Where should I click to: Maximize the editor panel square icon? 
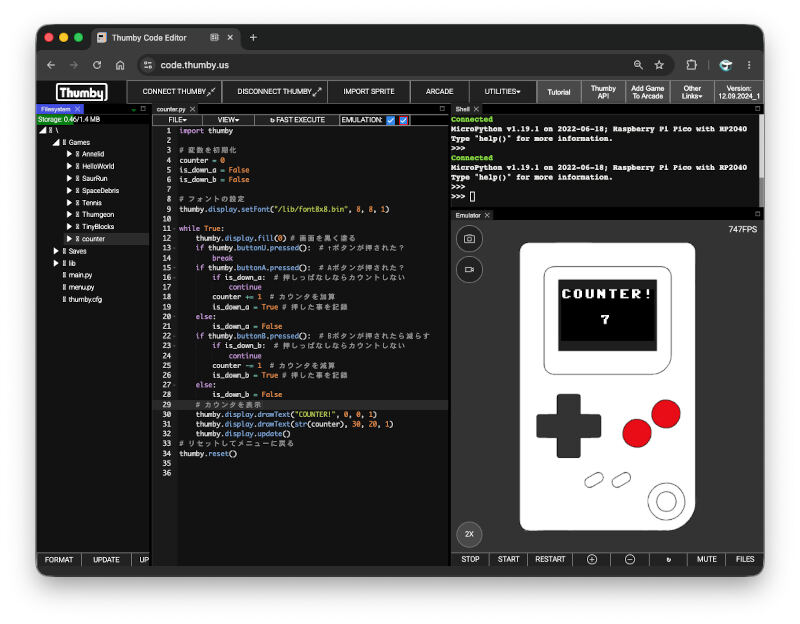[x=442, y=109]
